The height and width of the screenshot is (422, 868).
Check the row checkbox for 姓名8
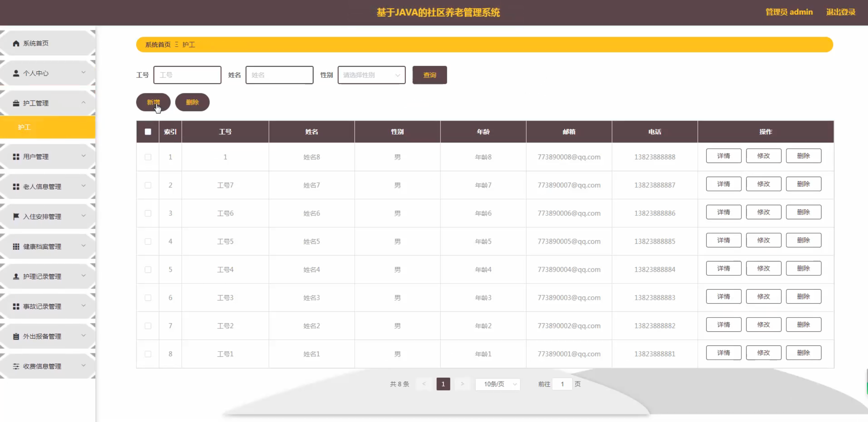pyautogui.click(x=148, y=157)
